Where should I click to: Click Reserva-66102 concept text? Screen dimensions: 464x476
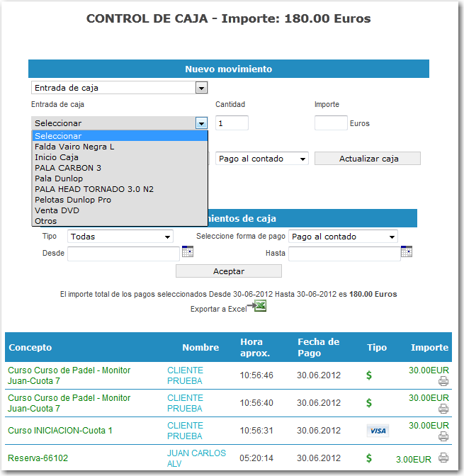[x=38, y=458]
